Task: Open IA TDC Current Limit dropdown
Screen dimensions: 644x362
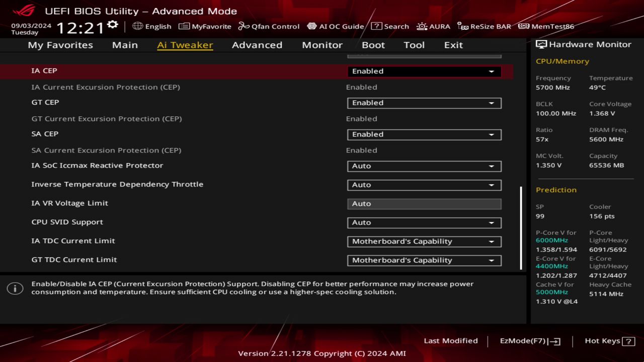Action: (424, 241)
